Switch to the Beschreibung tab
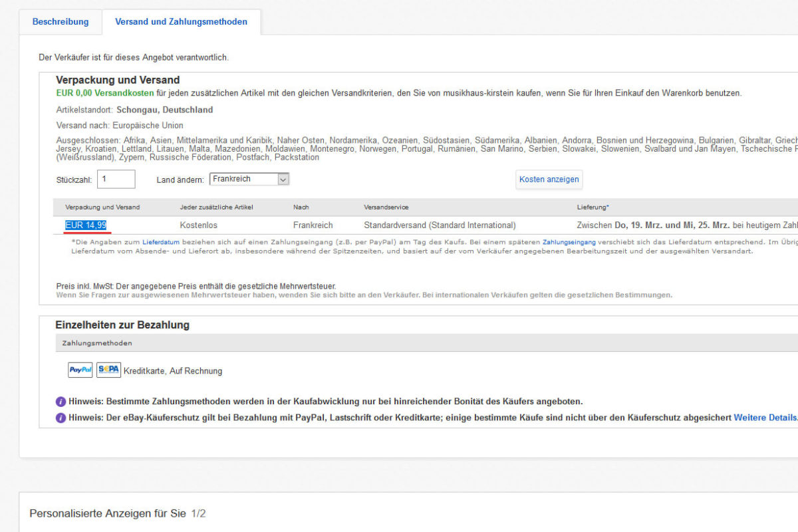The width and height of the screenshot is (798, 532). pyautogui.click(x=61, y=22)
